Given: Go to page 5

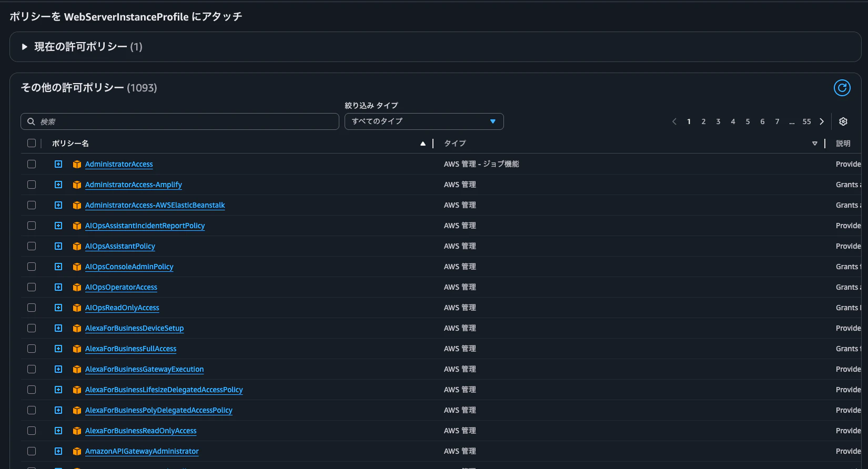Looking at the screenshot, I should click(748, 121).
